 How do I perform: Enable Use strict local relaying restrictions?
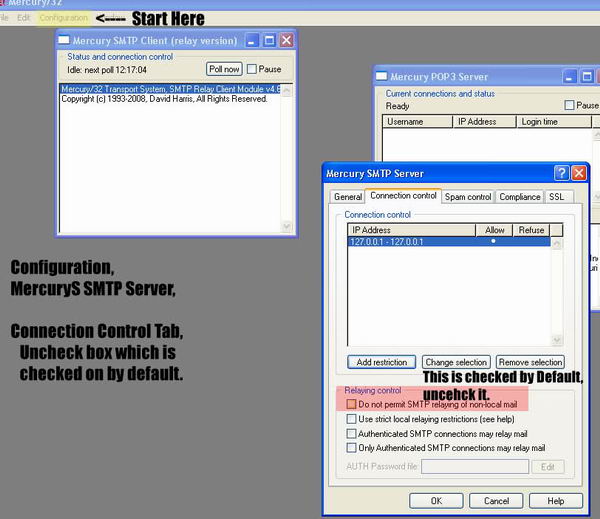(x=351, y=419)
